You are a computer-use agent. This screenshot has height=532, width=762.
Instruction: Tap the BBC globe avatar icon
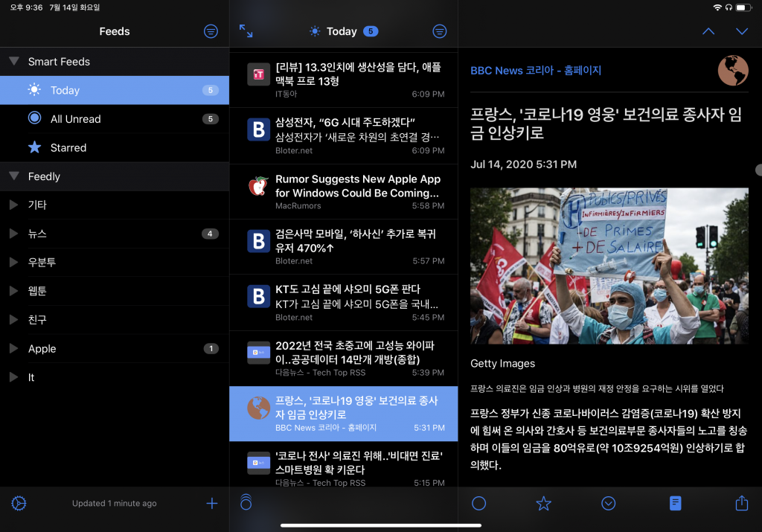(733, 71)
